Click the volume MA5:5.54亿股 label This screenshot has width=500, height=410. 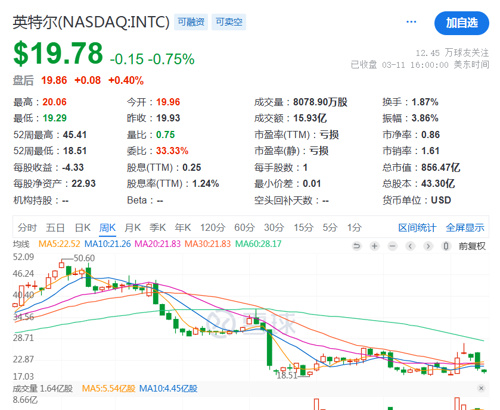pyautogui.click(x=109, y=389)
